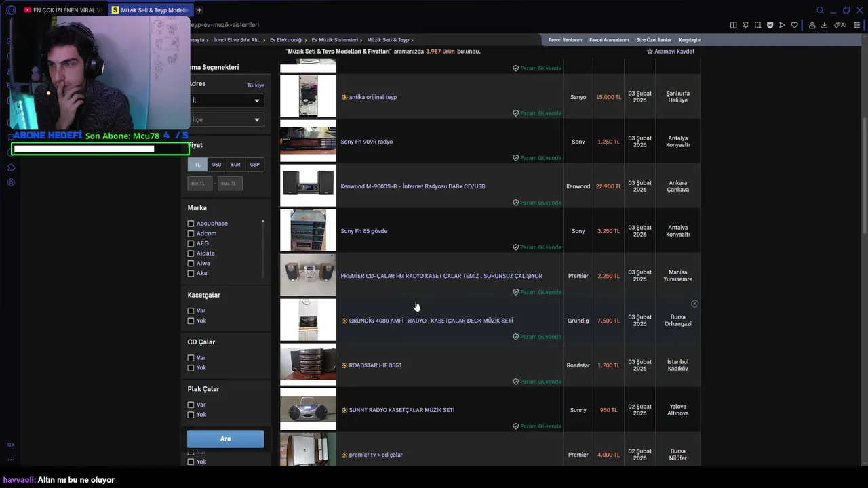The height and width of the screenshot is (488, 868).
Task: Click sidebar three-dots more icon
Action: [11, 459]
